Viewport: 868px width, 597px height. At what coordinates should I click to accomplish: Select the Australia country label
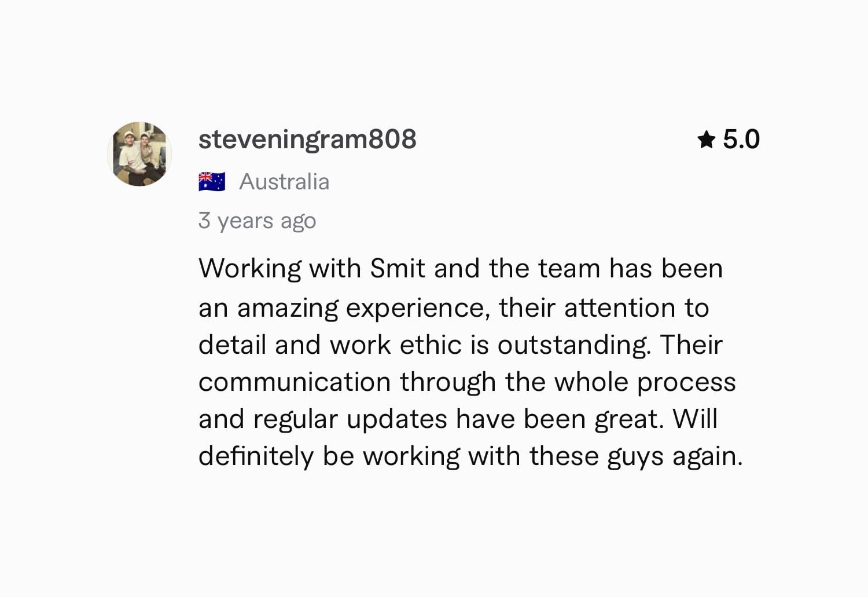coord(284,182)
